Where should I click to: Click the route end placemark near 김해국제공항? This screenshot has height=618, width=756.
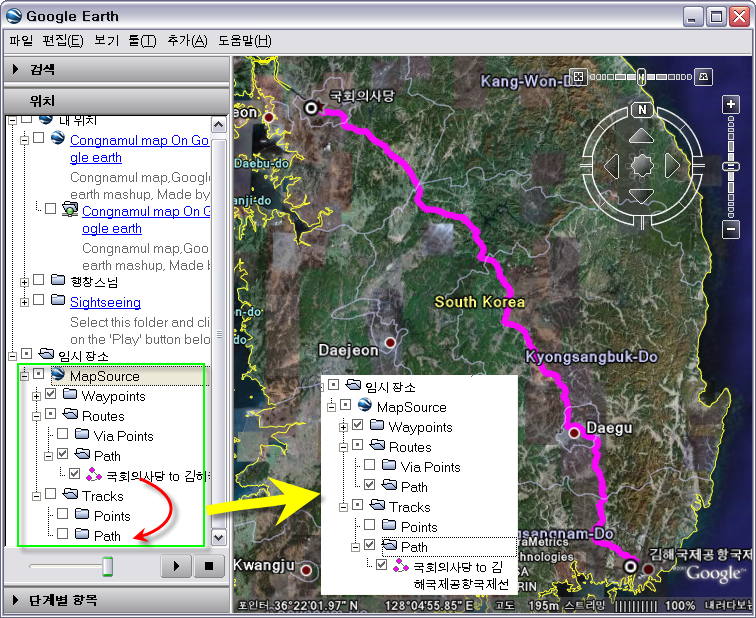630,566
